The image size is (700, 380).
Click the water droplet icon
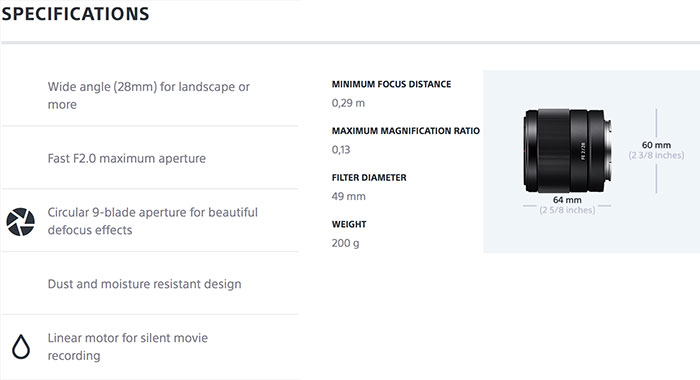(x=21, y=347)
